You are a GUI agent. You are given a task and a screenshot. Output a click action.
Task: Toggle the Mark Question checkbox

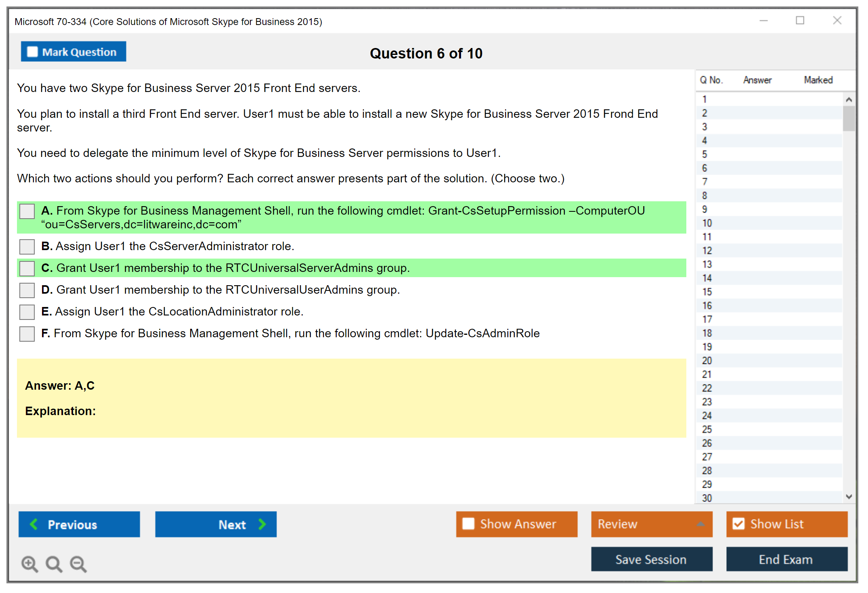32,52
